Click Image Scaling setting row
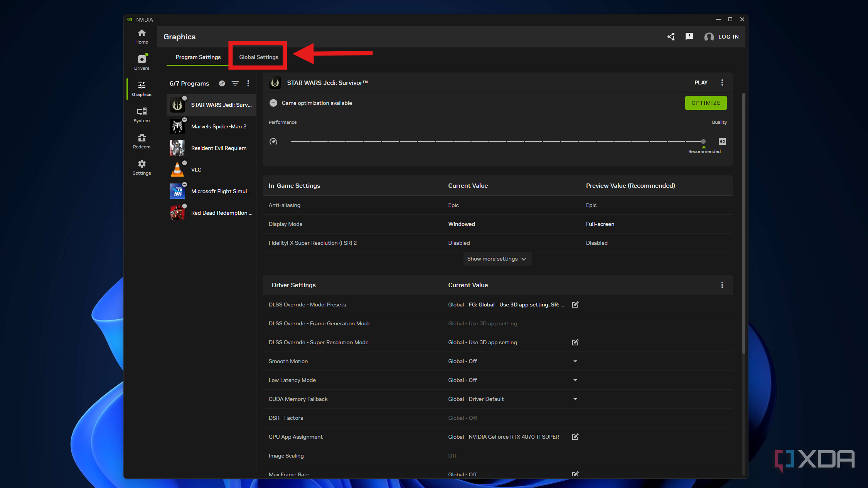The image size is (868, 488). 497,456
